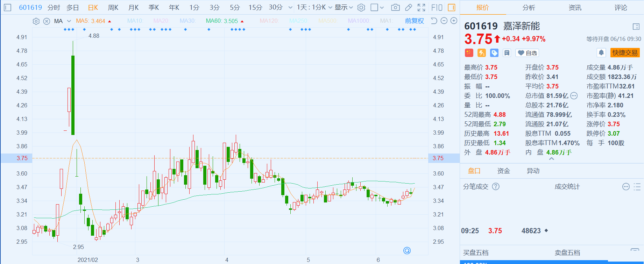Zoom out chart with minus icon
Viewport: 644px width, 264px height.
coord(444,21)
